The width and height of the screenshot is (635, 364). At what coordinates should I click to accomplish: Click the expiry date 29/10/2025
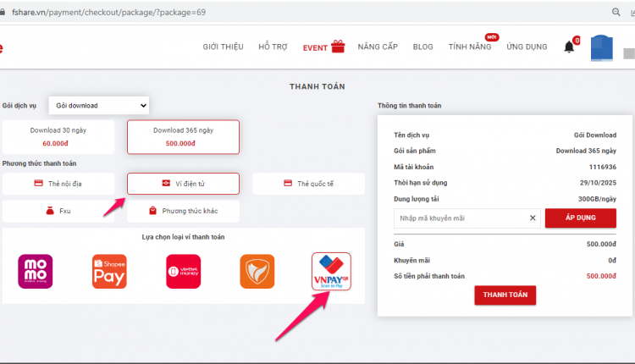click(x=598, y=183)
